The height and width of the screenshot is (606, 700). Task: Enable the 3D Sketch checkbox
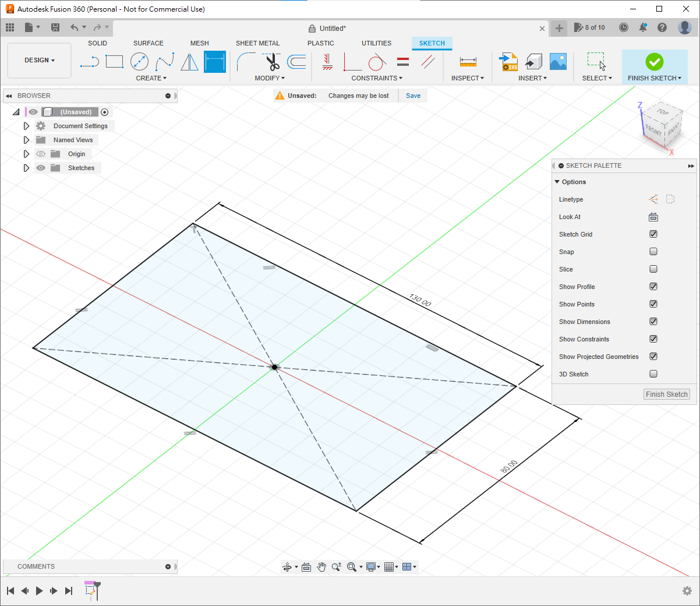[x=653, y=374]
